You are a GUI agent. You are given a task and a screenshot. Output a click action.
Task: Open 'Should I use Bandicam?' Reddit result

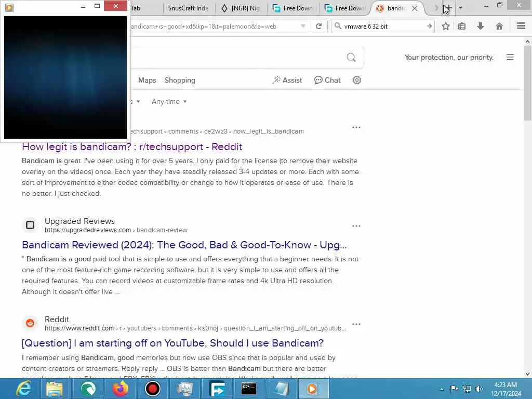point(172,343)
